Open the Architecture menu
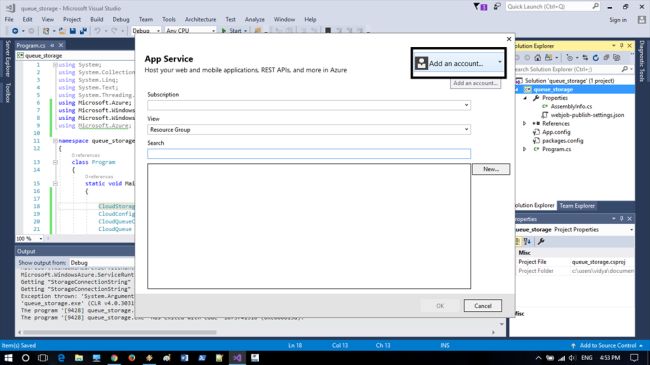Viewport: 650px width, 365px height. (x=200, y=19)
